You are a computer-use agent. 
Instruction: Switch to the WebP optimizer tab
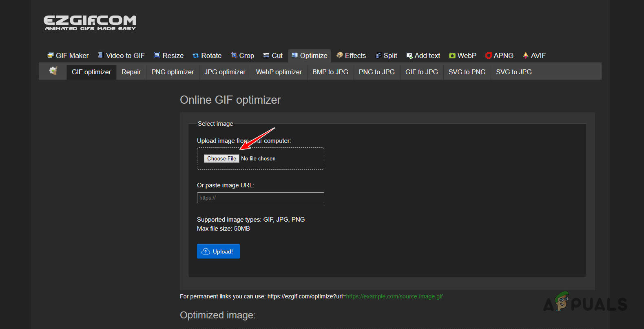279,72
